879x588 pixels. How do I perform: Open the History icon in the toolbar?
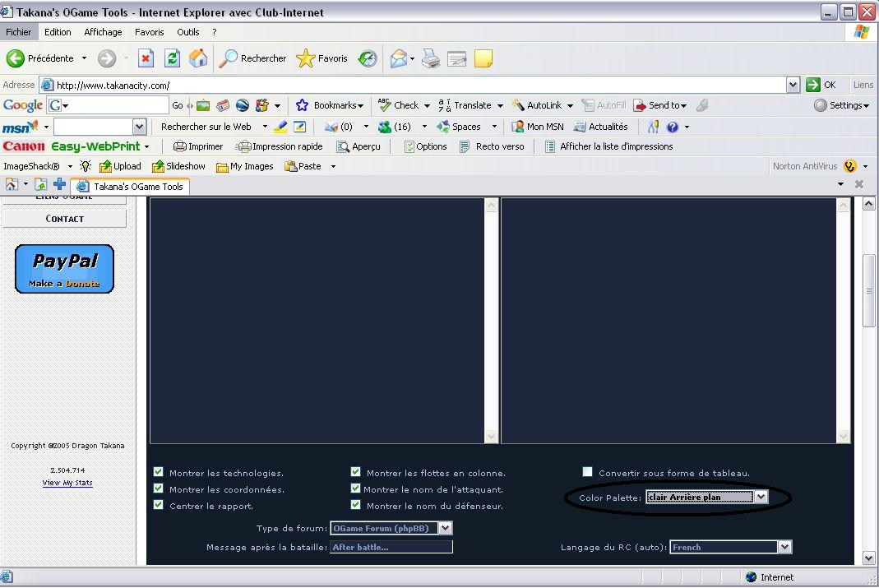(x=368, y=58)
